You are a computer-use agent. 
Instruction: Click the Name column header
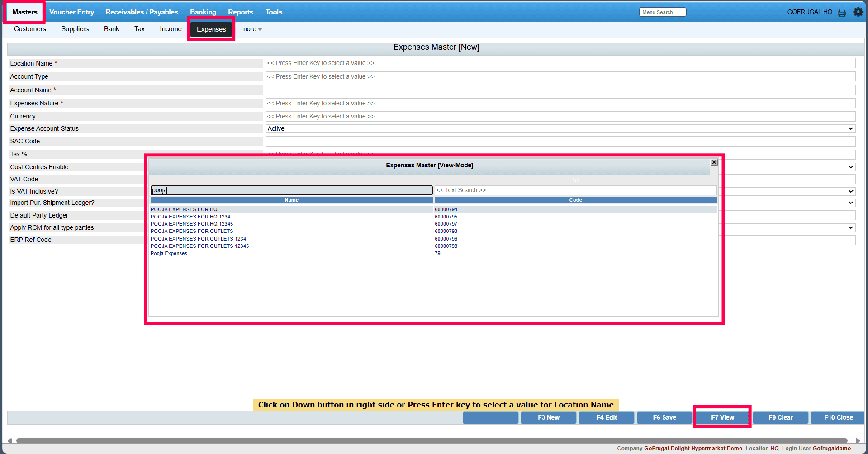(x=292, y=200)
